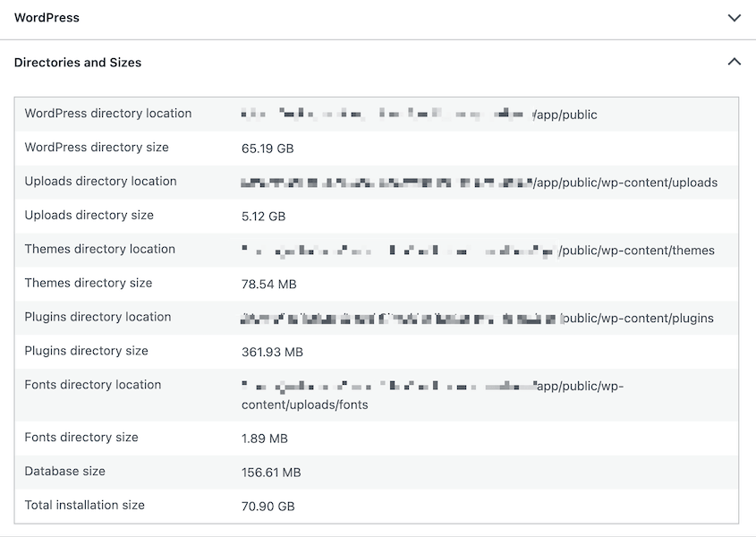Select the public/wp-content/plugins path

(x=638, y=319)
